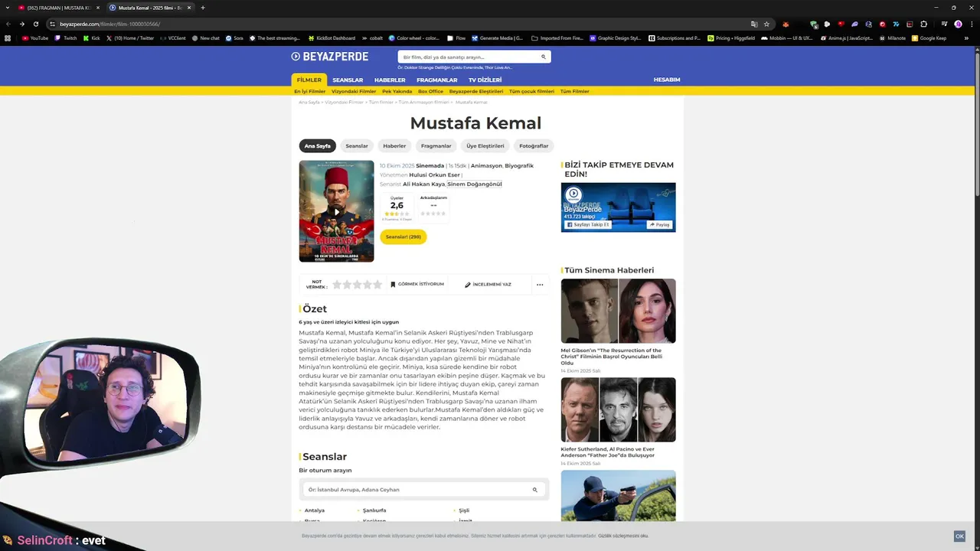Open the SEANSLAR main tab
980x551 pixels.
[x=348, y=80]
